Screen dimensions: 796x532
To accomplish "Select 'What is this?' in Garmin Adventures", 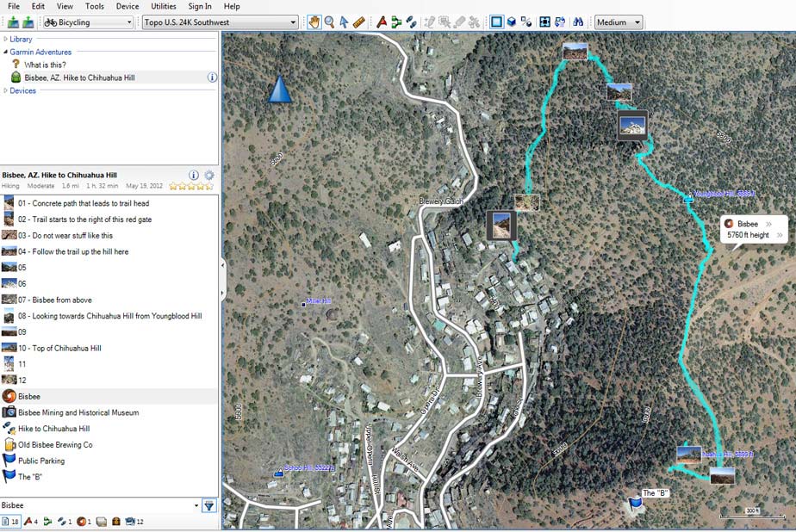I will [x=45, y=65].
